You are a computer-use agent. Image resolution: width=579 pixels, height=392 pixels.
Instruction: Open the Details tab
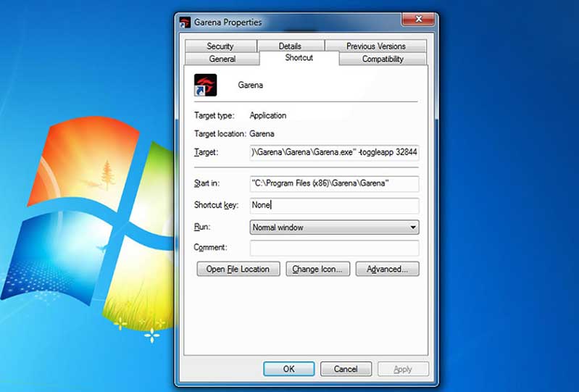pos(290,46)
